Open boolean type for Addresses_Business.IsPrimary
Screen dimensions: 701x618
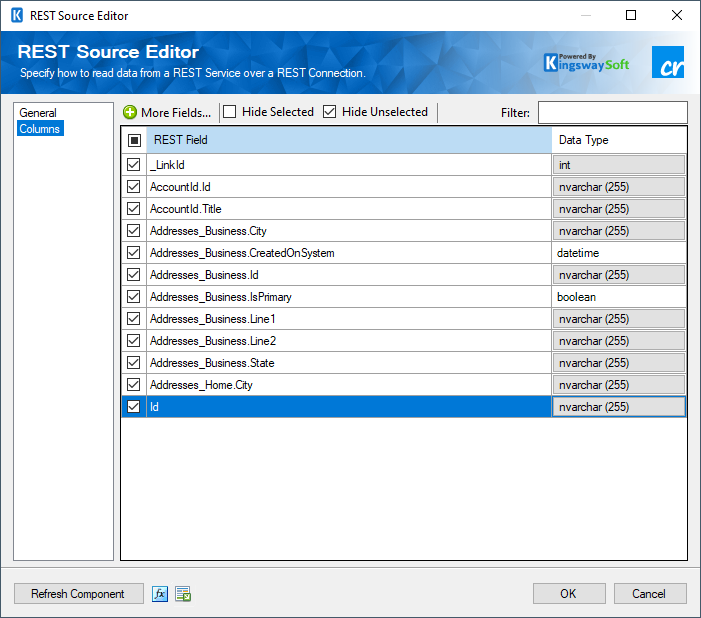pos(619,296)
